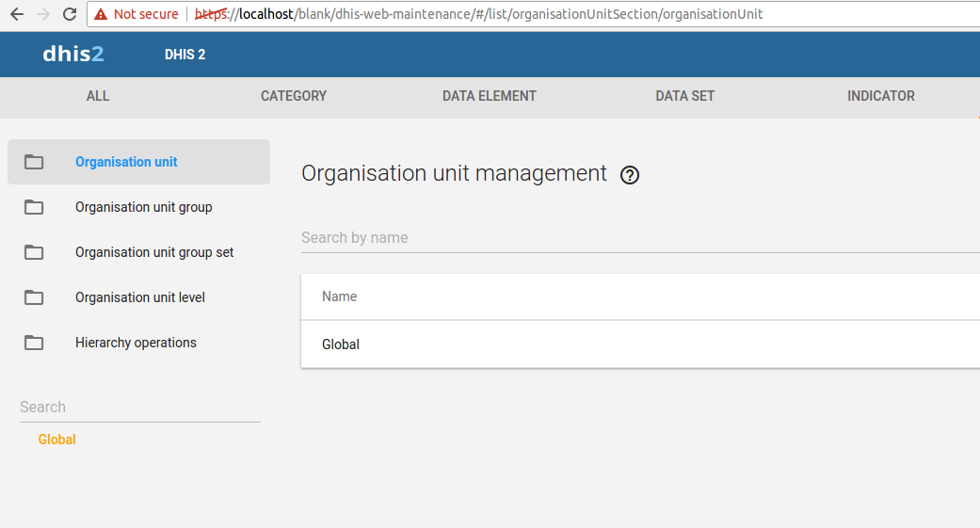Click the Search by name field

point(631,238)
